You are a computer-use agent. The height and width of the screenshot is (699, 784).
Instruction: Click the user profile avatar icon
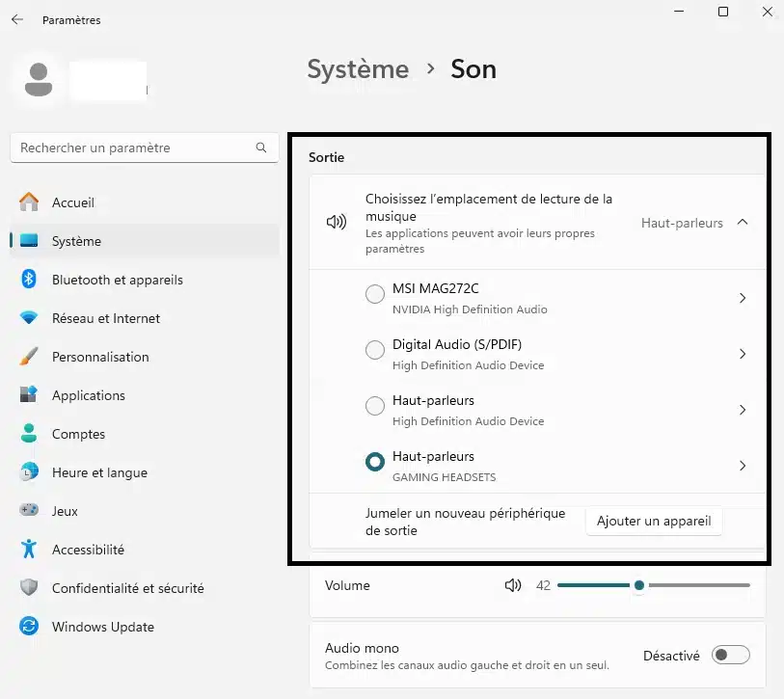tap(39, 79)
